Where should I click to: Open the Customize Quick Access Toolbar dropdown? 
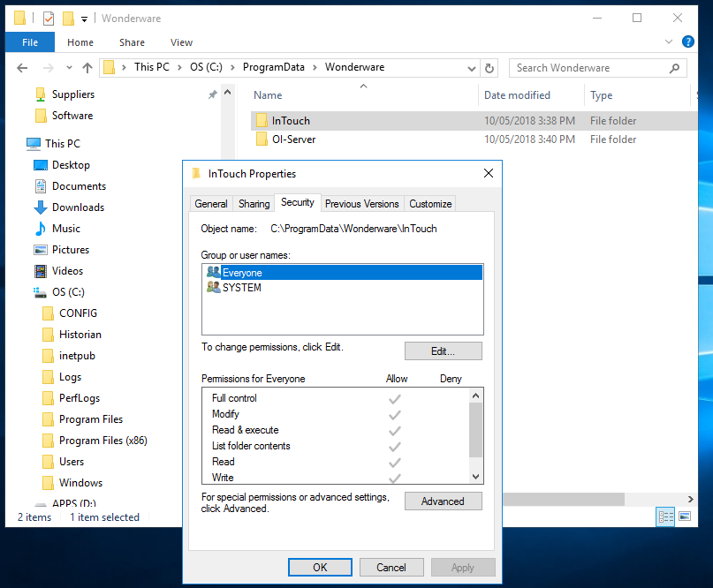pyautogui.click(x=84, y=19)
